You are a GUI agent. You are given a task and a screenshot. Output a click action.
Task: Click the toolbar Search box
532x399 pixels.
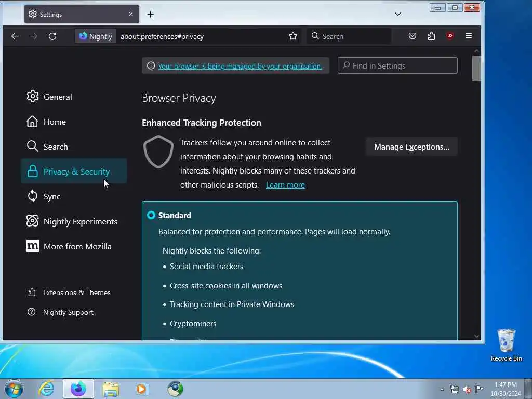pyautogui.click(x=349, y=36)
